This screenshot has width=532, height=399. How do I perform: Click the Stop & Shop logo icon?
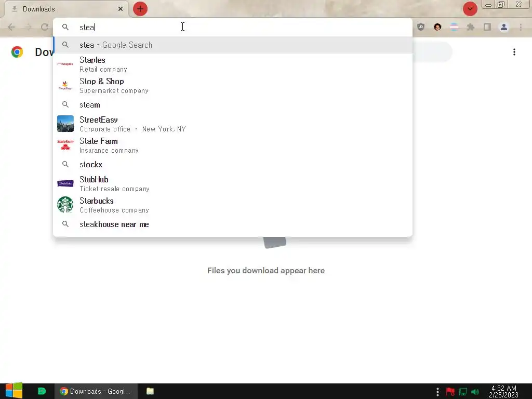pos(65,85)
